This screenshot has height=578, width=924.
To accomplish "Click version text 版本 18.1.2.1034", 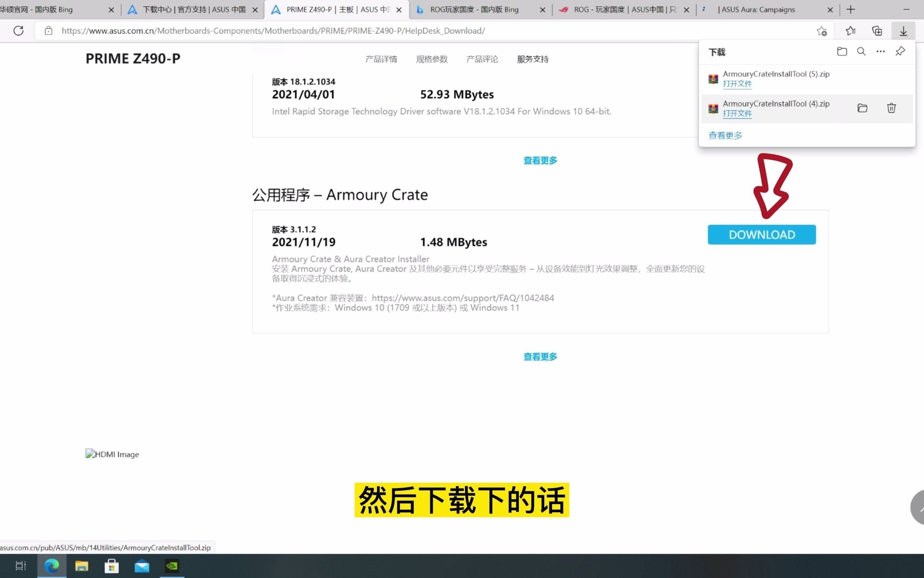I will coord(303,81).
